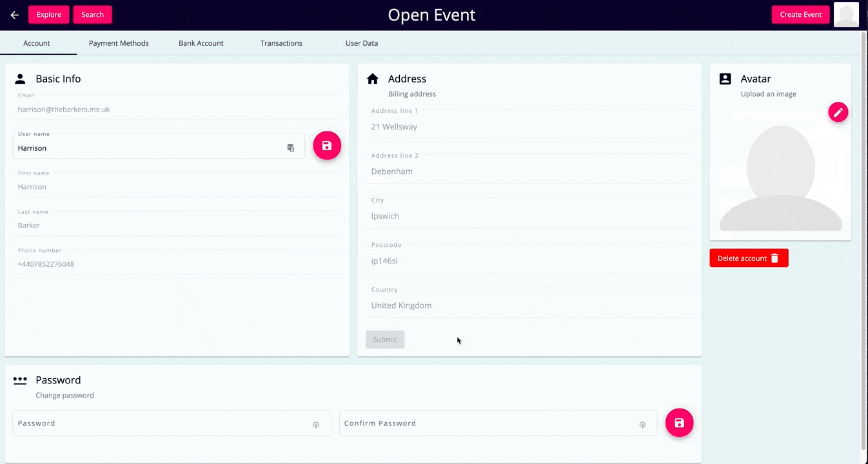
Task: Switch to the Account tab
Action: tap(37, 43)
